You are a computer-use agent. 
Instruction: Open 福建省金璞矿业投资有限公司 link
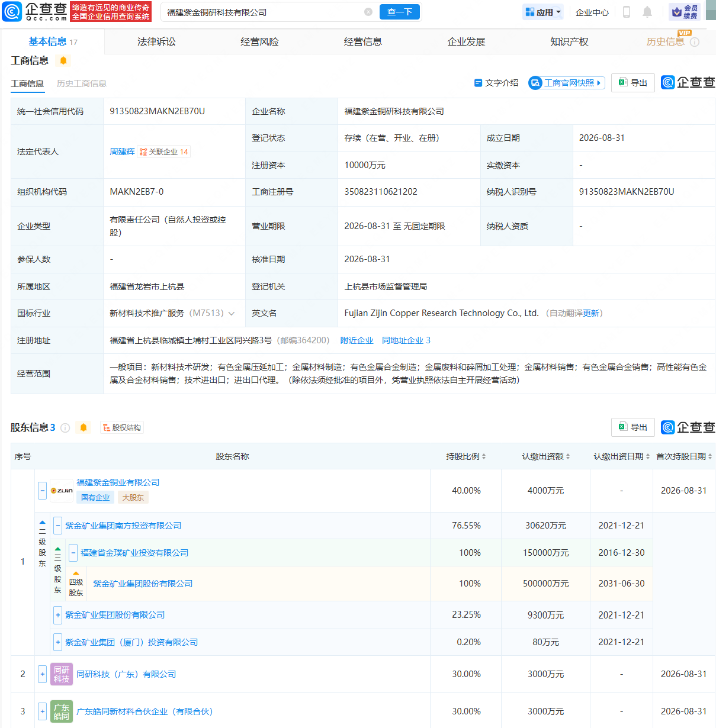(134, 553)
